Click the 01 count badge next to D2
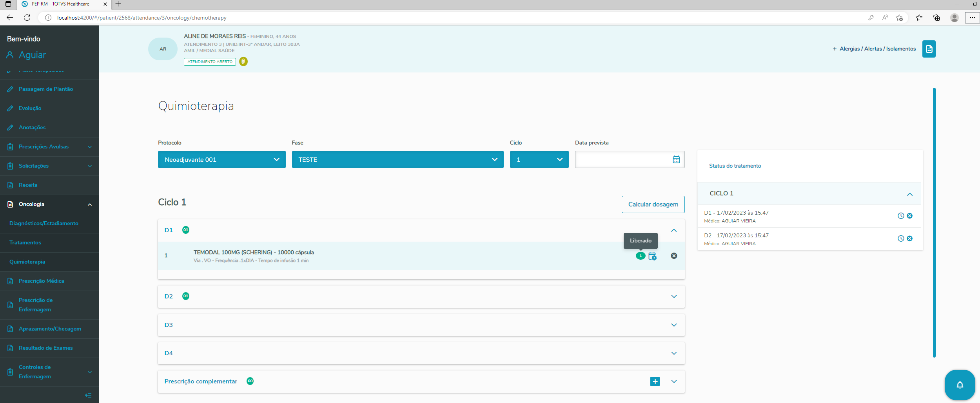This screenshot has height=403, width=980. click(186, 296)
